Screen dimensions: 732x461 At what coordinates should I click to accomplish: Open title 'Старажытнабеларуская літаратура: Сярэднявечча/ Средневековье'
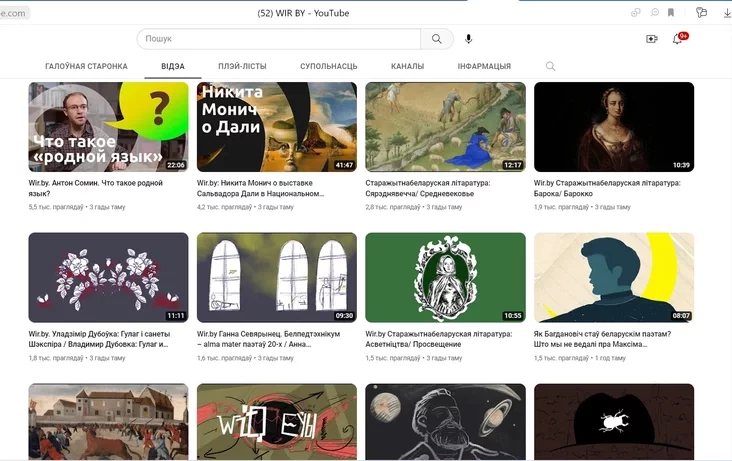click(428, 188)
